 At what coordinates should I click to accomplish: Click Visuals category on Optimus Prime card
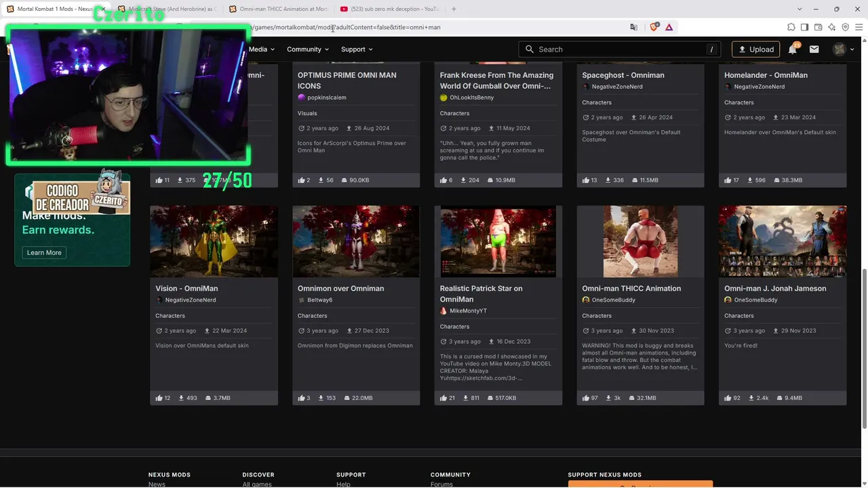(x=307, y=113)
